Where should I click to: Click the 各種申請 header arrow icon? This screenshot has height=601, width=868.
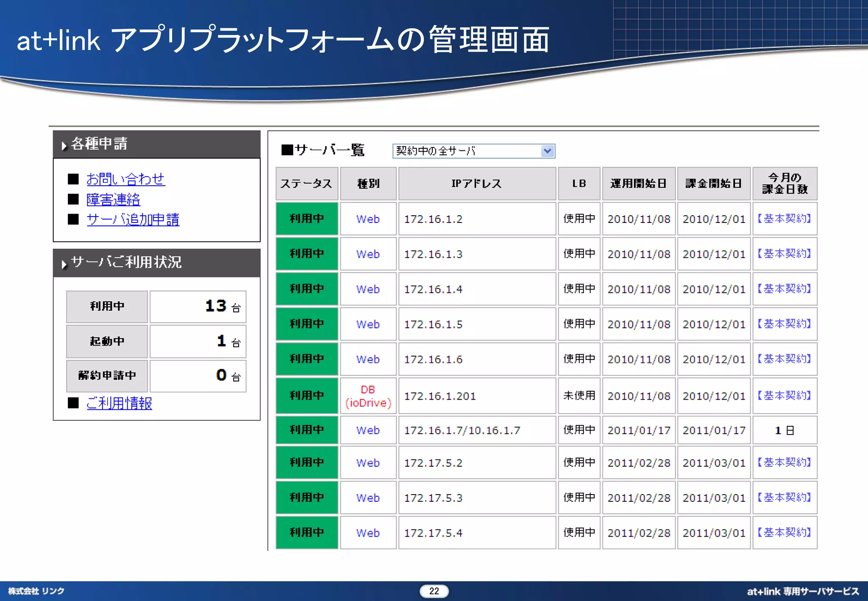click(x=64, y=146)
